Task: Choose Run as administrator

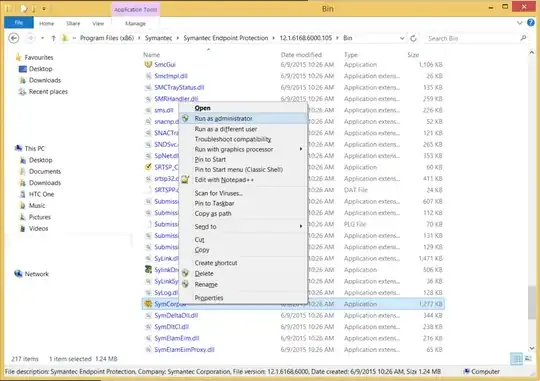Action: (243, 118)
